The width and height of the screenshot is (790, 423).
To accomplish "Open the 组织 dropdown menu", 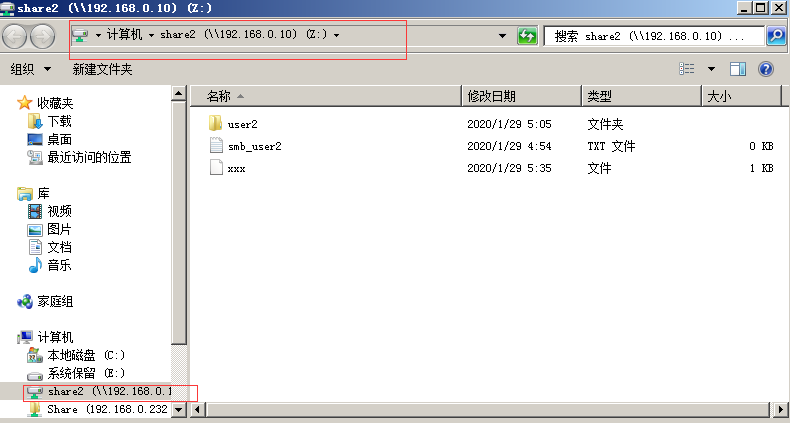I will coord(30,69).
